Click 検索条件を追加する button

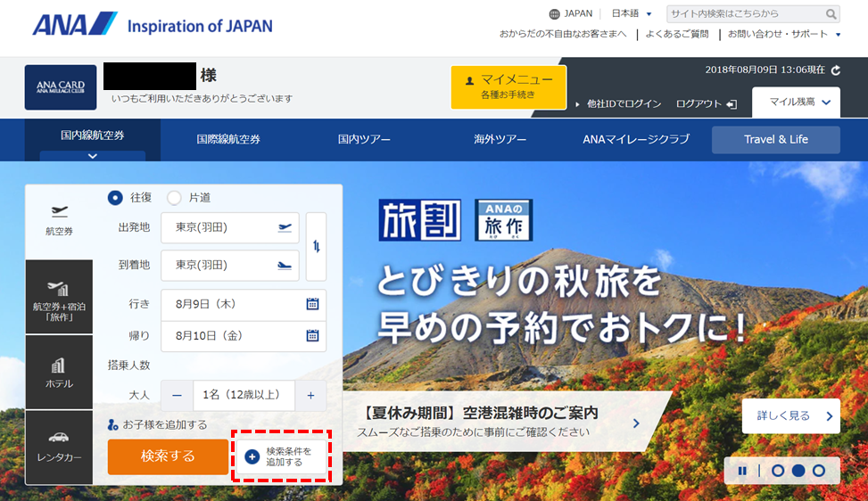pyautogui.click(x=281, y=456)
